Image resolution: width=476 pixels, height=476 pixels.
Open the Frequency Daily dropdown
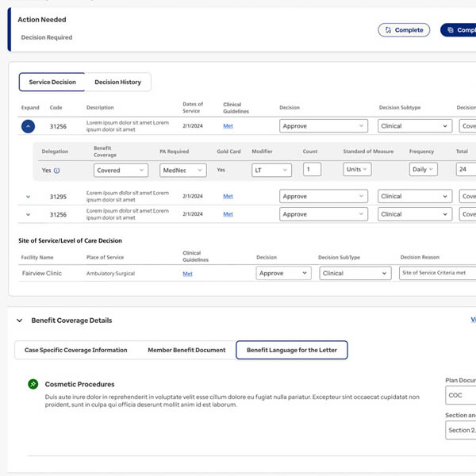pos(423,169)
